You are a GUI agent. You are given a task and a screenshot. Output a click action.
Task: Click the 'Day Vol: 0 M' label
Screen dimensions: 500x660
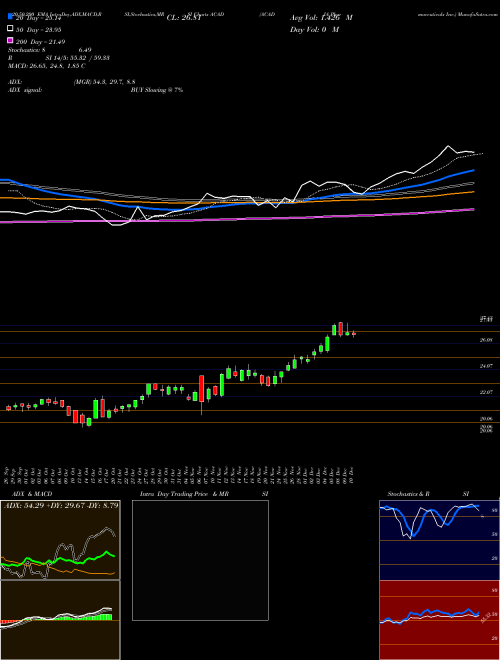pos(314,29)
